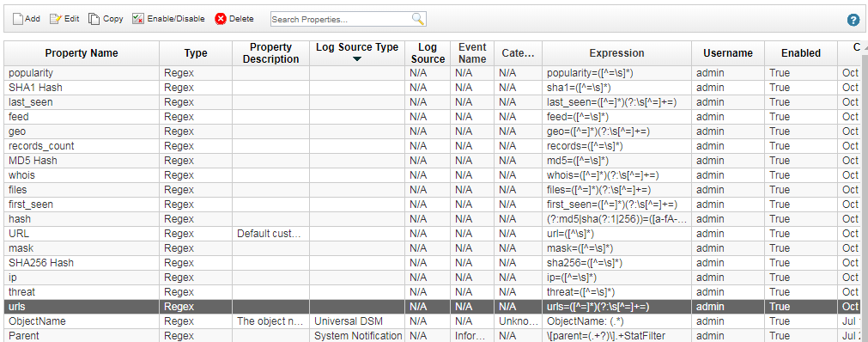The image size is (868, 342).
Task: Sort by Enabled column header
Action: [800, 53]
